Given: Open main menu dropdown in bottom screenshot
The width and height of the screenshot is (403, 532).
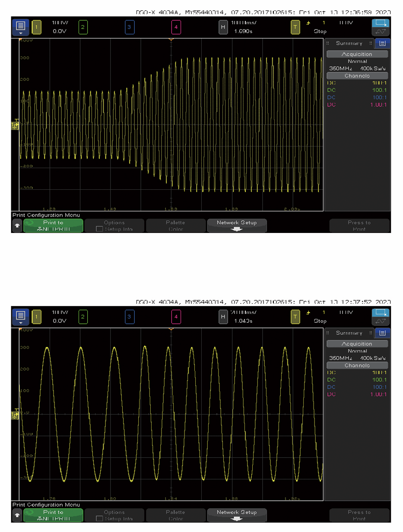Looking at the screenshot, I should 21,317.
